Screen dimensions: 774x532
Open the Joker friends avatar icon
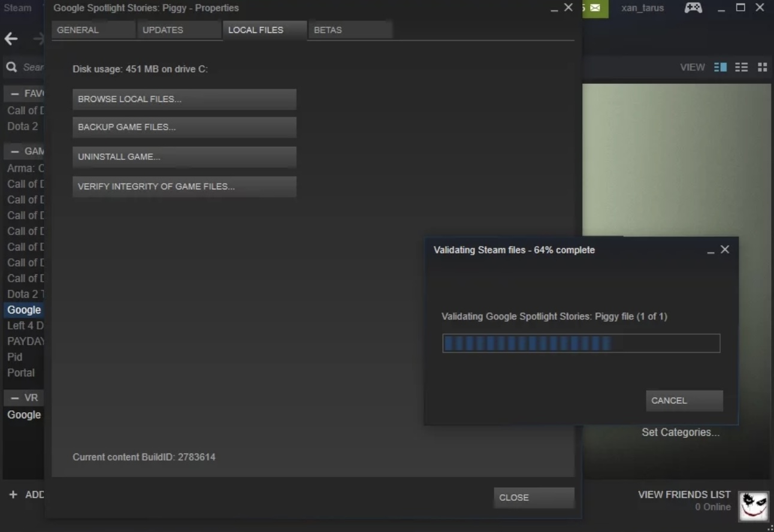754,504
